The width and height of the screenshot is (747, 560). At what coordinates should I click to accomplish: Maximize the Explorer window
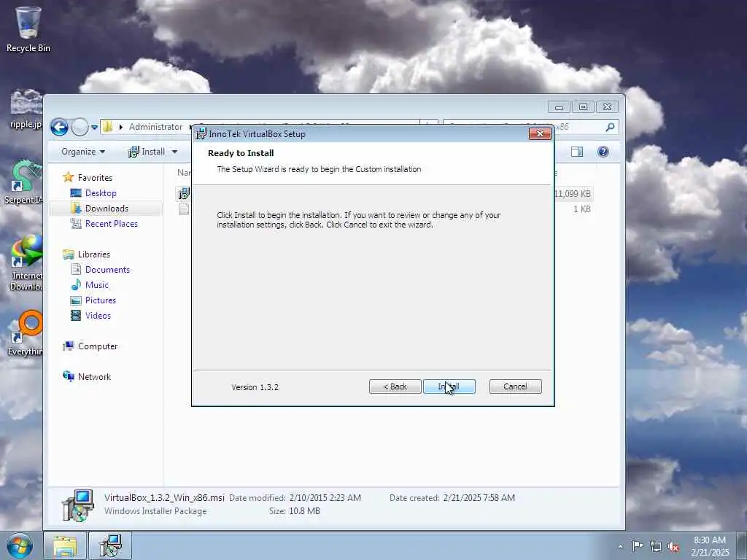point(583,107)
